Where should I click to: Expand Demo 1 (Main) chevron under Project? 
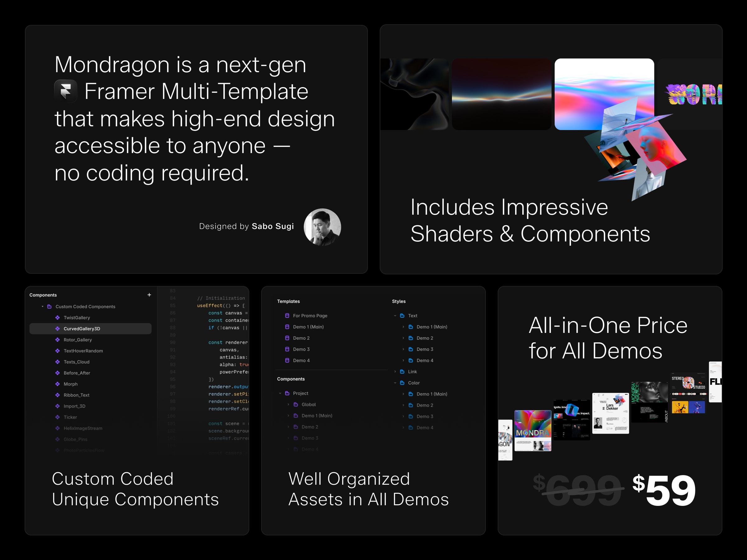289,416
